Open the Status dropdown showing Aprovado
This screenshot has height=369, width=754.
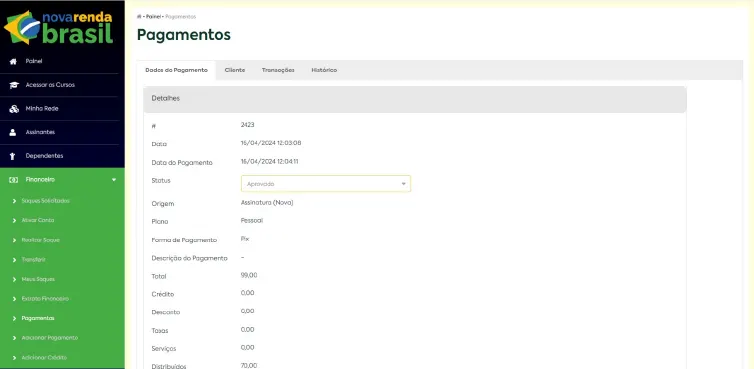click(x=326, y=184)
